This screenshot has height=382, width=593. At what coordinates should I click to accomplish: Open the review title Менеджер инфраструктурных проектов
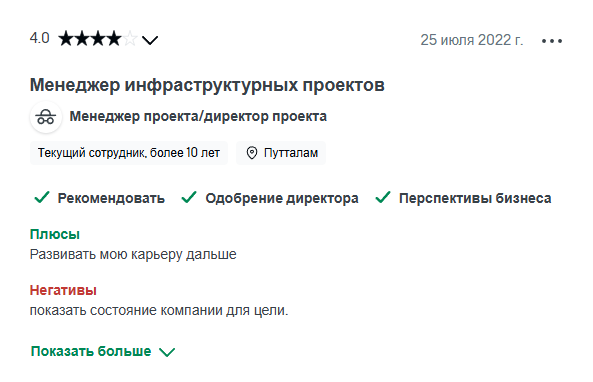click(x=207, y=85)
